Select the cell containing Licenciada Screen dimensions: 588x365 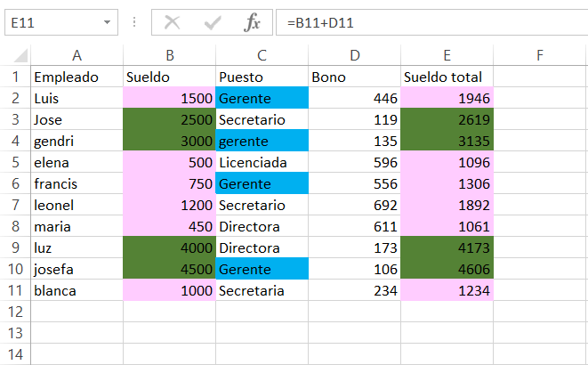click(262, 162)
